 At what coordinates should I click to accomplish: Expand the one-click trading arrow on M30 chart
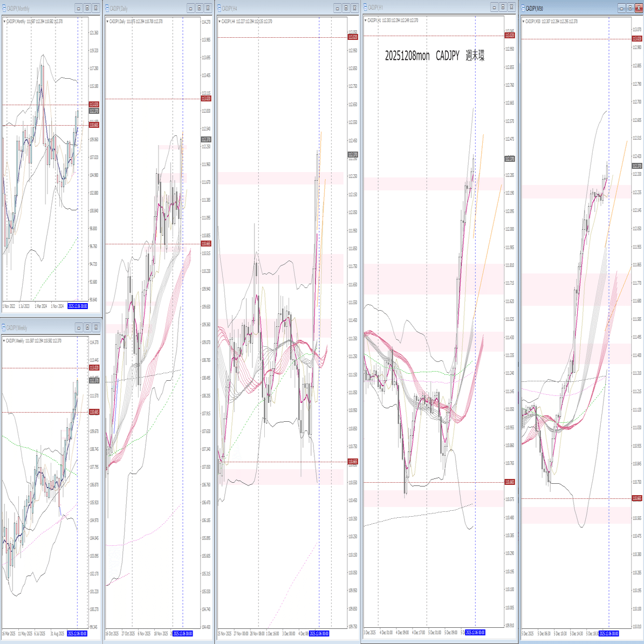524,22
